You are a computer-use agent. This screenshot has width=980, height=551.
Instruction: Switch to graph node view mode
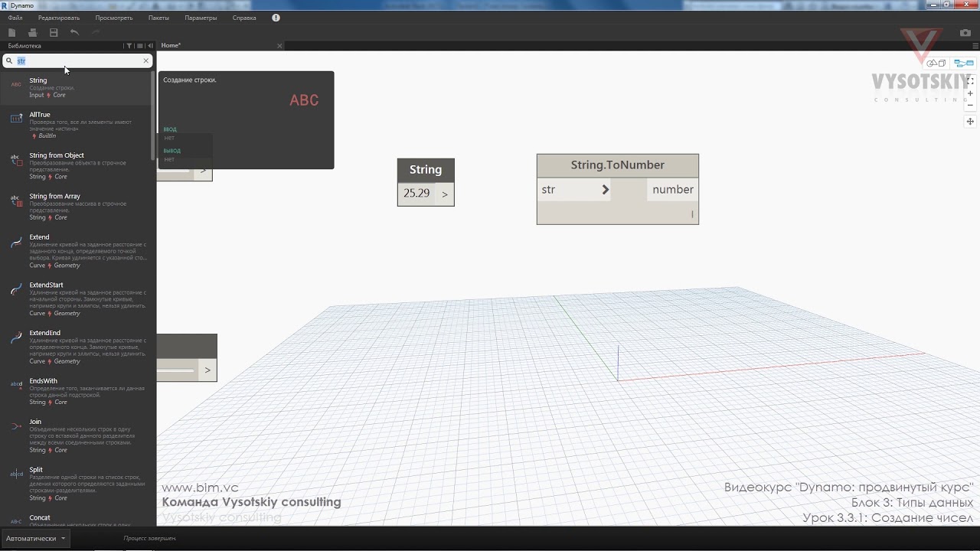click(963, 64)
